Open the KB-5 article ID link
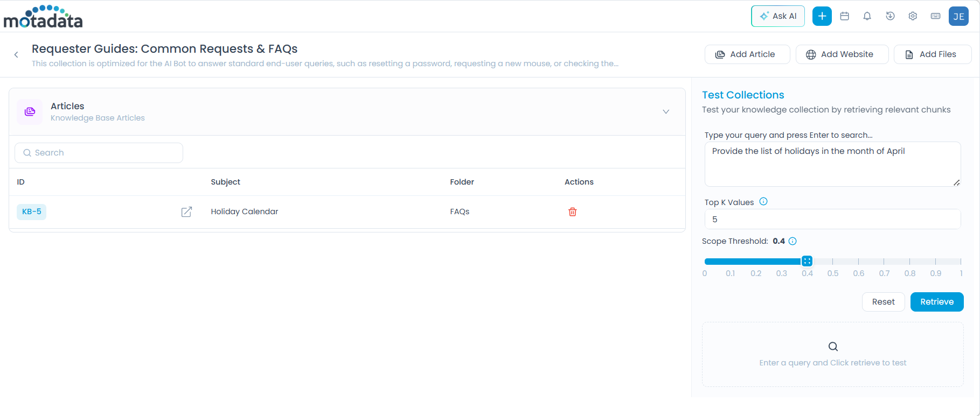The width and height of the screenshot is (980, 416). pyautogui.click(x=32, y=212)
